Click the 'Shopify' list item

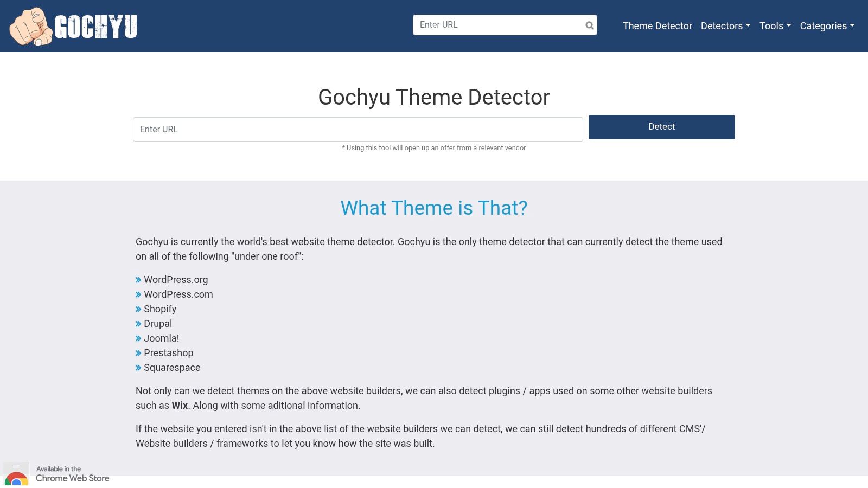click(x=160, y=309)
